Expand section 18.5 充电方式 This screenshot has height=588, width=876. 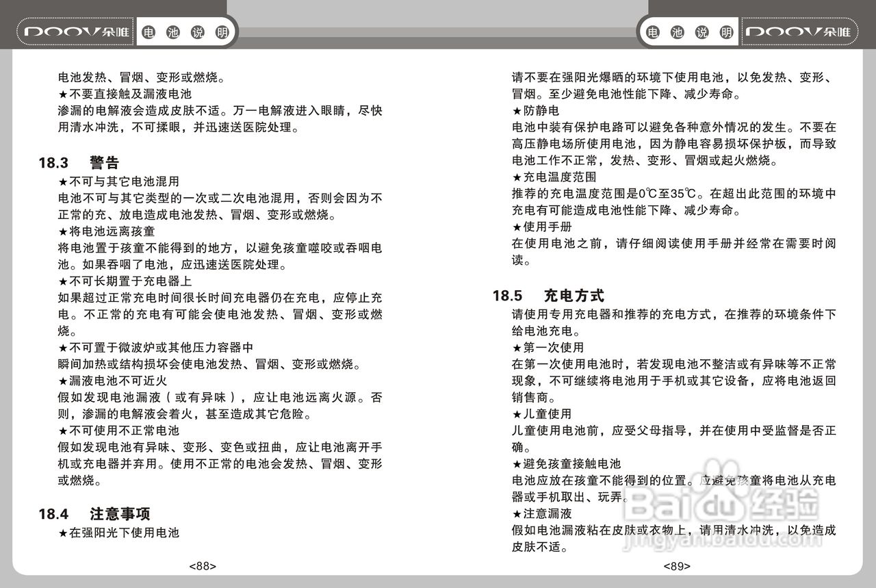(x=547, y=295)
